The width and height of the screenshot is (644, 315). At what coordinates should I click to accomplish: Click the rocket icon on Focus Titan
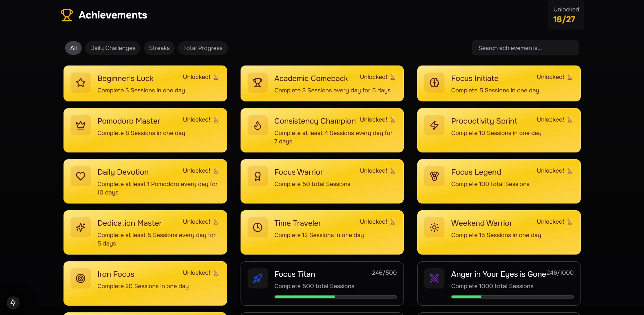click(x=257, y=278)
